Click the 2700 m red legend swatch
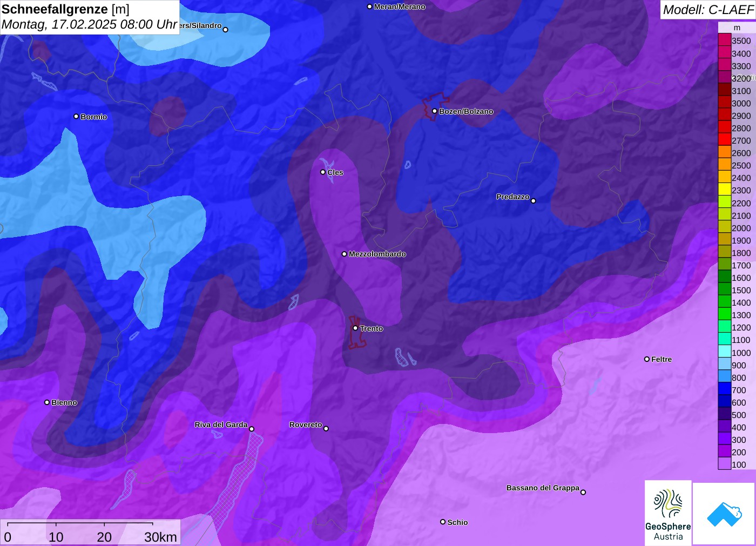The height and width of the screenshot is (546, 756). coord(725,139)
